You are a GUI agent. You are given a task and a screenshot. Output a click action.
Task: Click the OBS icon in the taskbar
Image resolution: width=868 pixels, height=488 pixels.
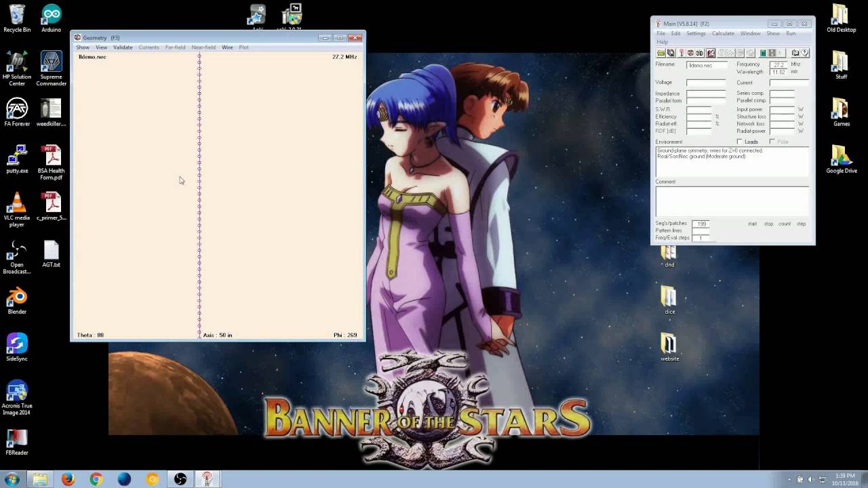[180, 479]
